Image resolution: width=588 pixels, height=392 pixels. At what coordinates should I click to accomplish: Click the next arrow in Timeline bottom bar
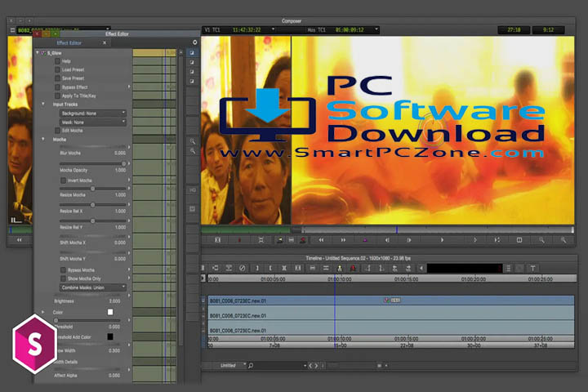point(316,365)
